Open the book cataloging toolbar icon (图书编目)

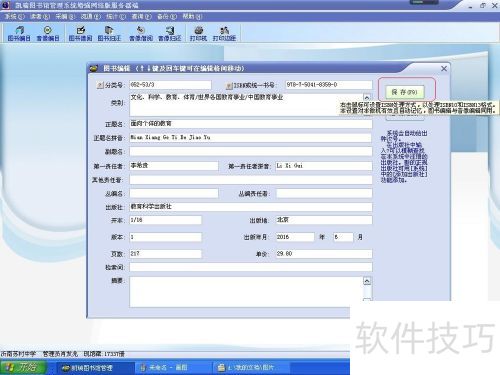[x=19, y=34]
